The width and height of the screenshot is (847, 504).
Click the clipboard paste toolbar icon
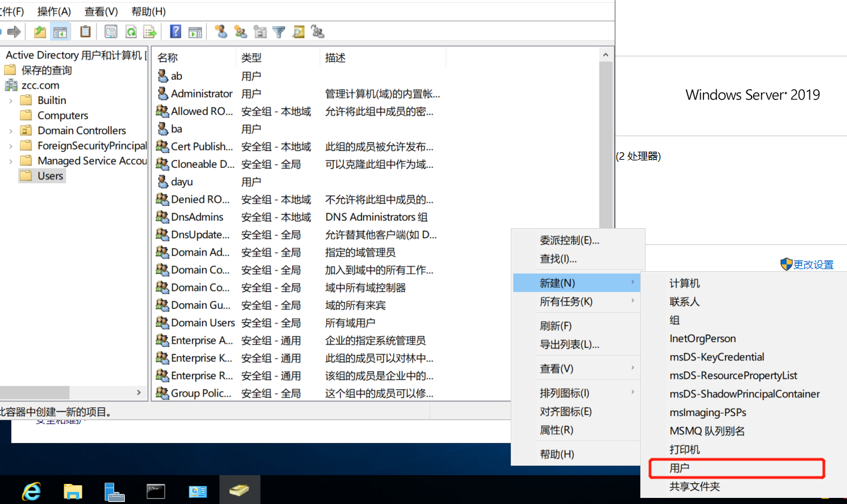(85, 32)
